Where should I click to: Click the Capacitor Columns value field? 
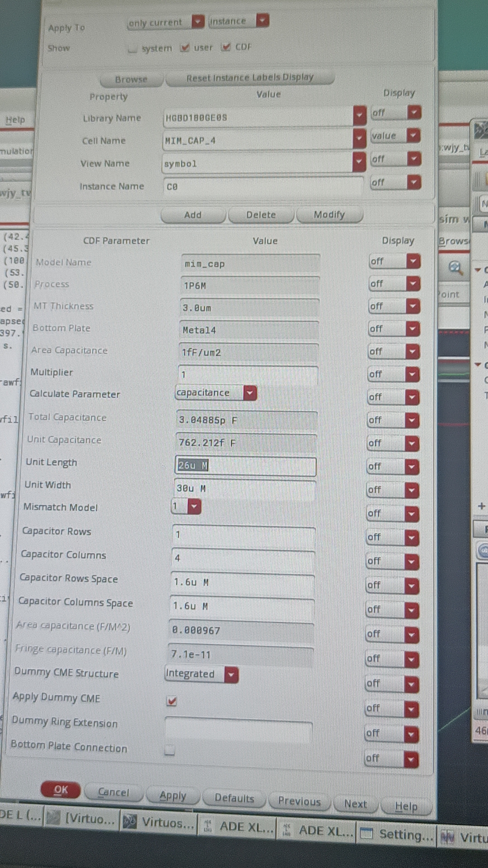pos(243,558)
